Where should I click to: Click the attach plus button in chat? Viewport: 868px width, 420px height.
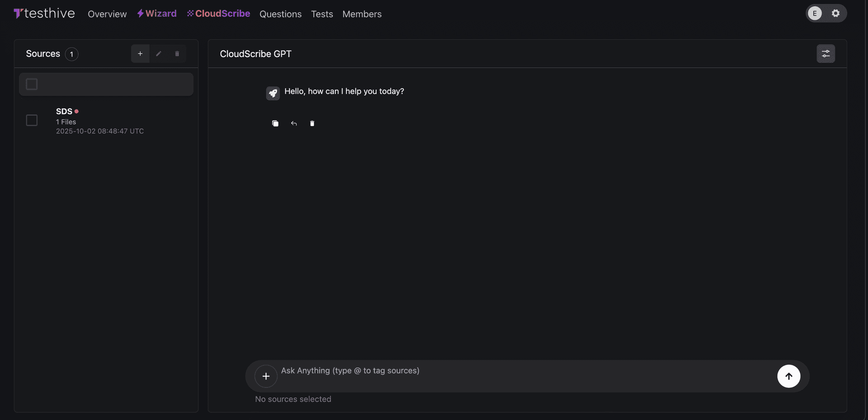pos(266,376)
